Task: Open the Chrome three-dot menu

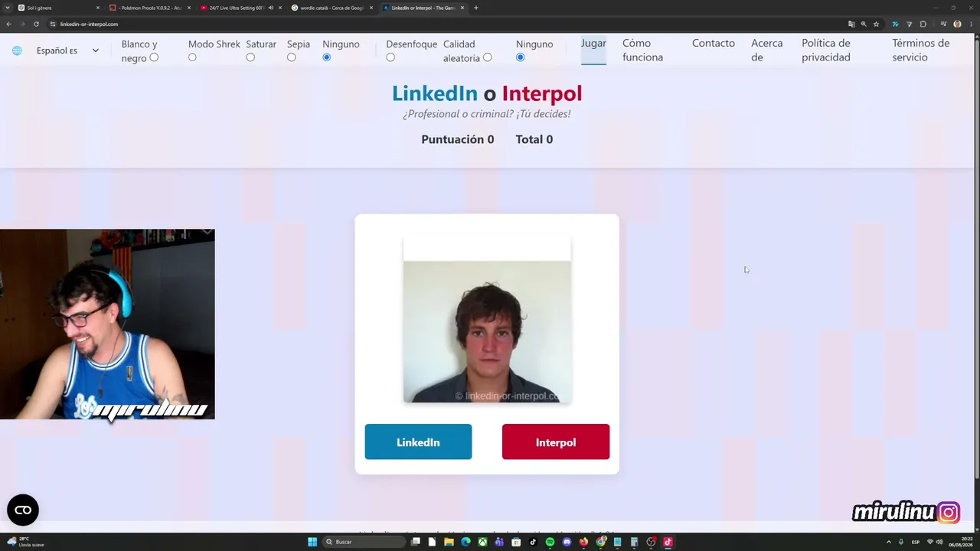Action: click(971, 24)
